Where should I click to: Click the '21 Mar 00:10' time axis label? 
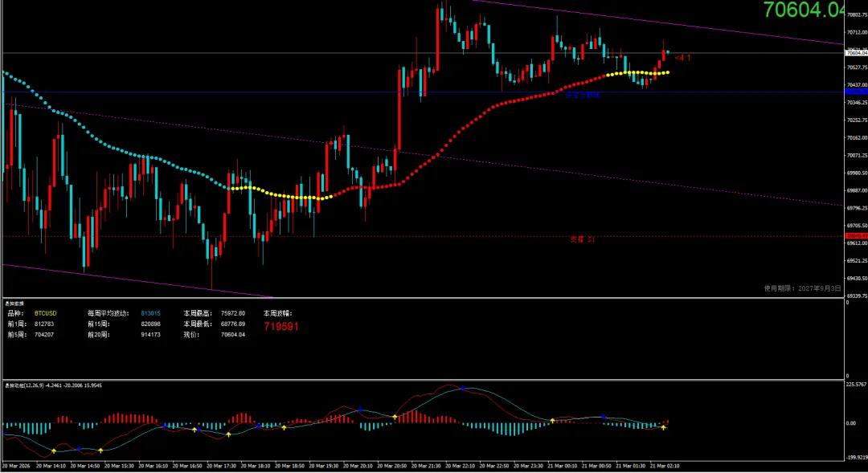coord(563,467)
